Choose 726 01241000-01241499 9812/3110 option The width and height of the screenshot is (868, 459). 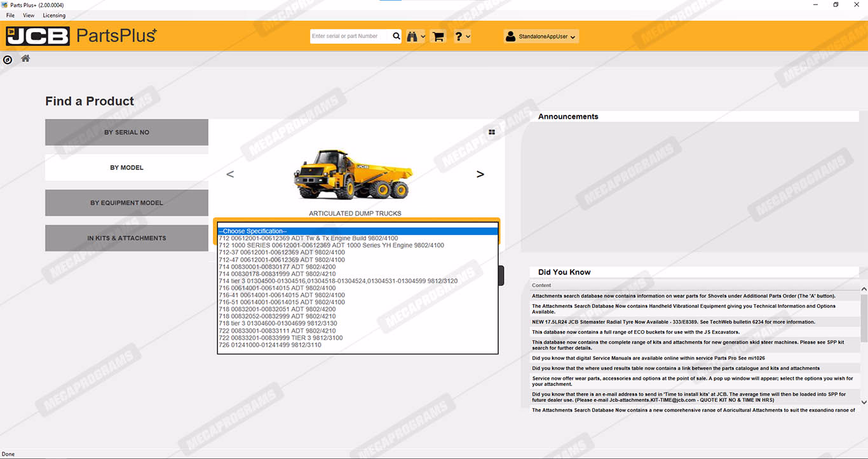click(x=358, y=345)
